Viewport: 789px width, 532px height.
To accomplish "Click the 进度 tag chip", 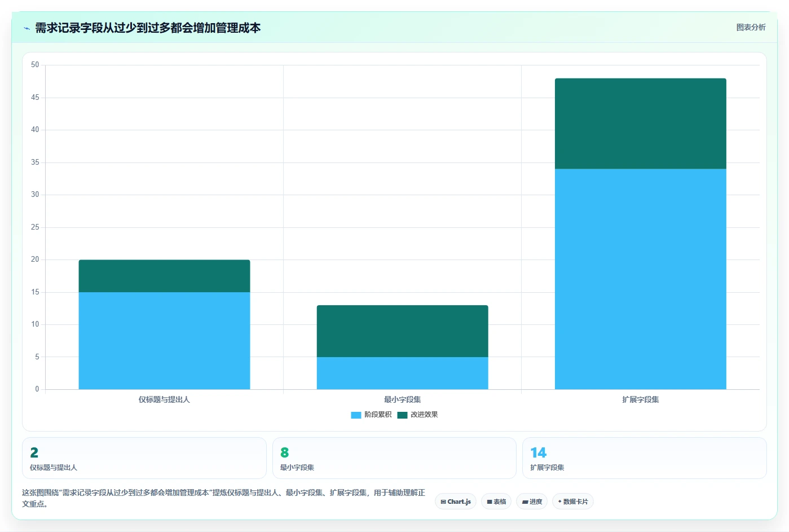I will [x=532, y=502].
